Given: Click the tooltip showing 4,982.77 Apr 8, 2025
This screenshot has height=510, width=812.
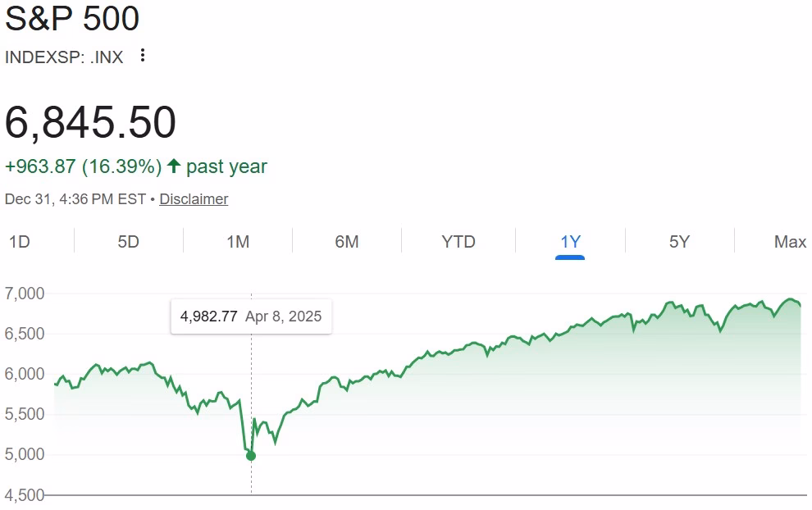Looking at the screenshot, I should pos(251,316).
